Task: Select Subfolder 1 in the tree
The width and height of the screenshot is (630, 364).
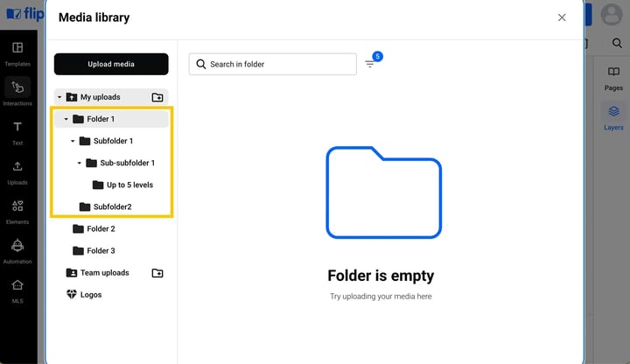Action: 107,141
